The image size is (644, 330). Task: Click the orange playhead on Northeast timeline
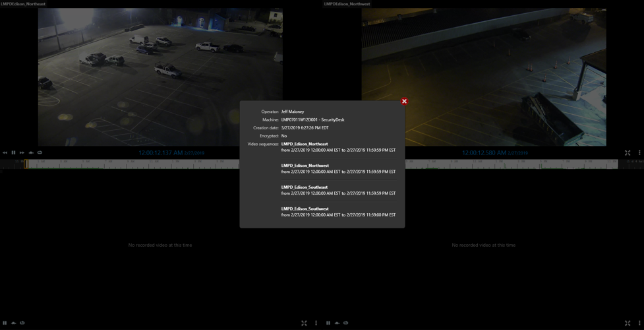click(26, 164)
